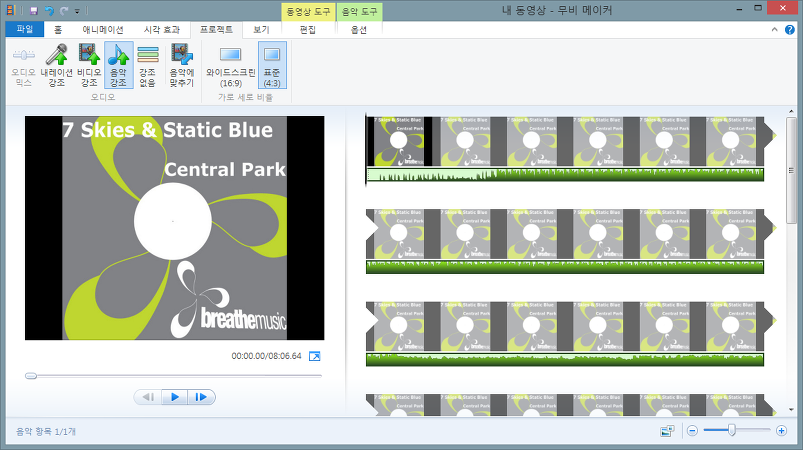
Task: Advance to the next frame
Action: (201, 397)
